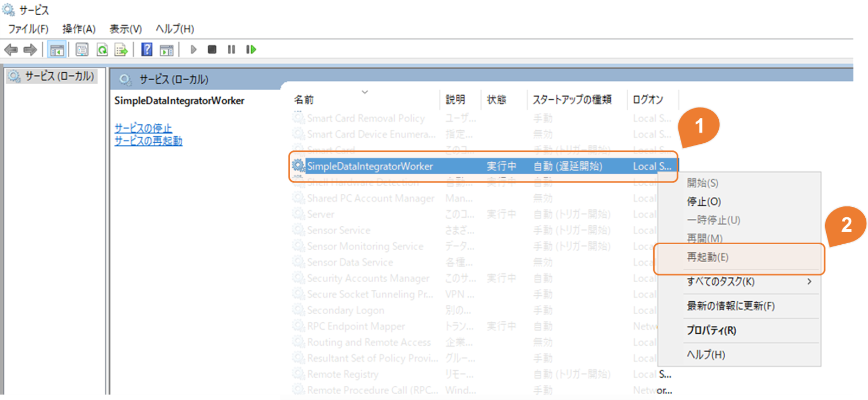Click the Start Service play icon

coord(194,49)
